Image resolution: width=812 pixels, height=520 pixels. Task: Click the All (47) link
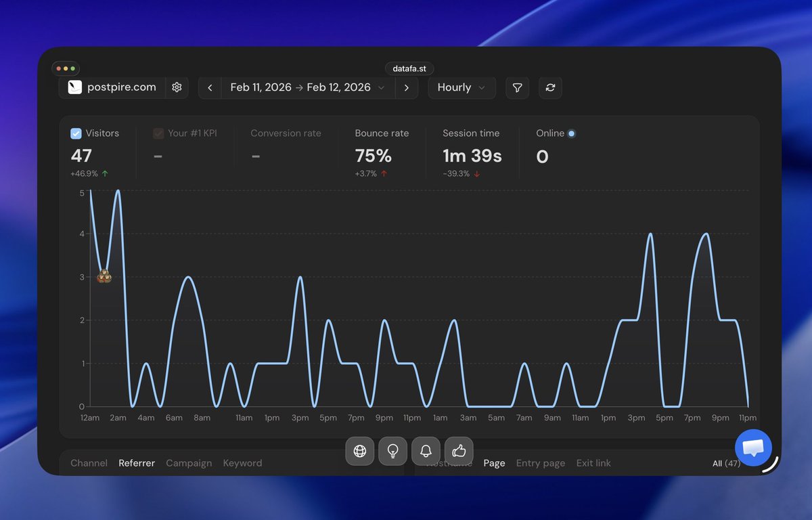point(727,464)
